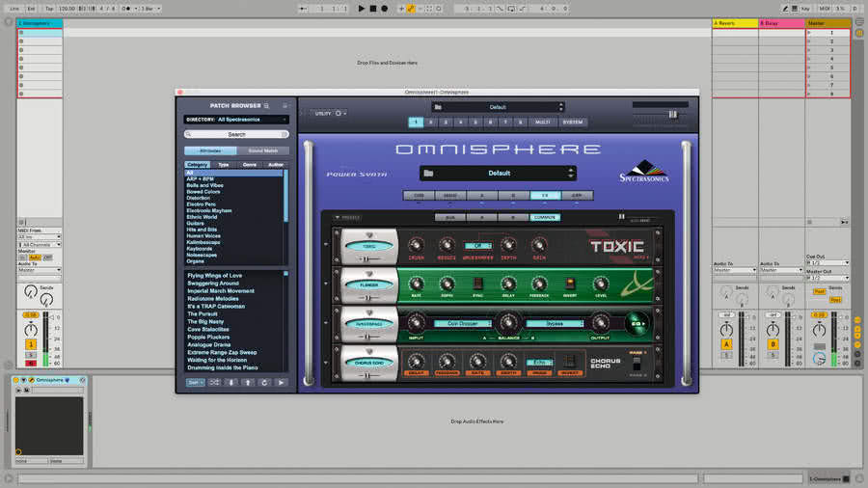Click the Delay knob on Chorus Echo unit

coord(416,362)
